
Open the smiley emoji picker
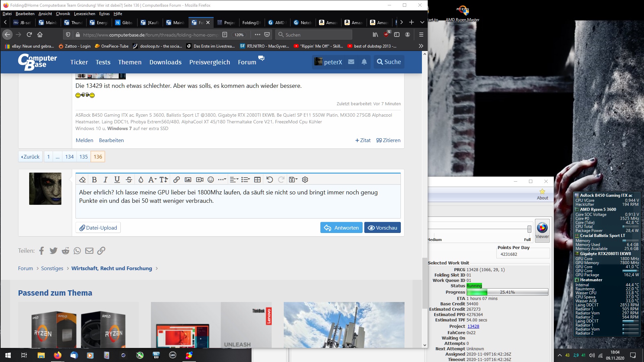[x=211, y=180]
